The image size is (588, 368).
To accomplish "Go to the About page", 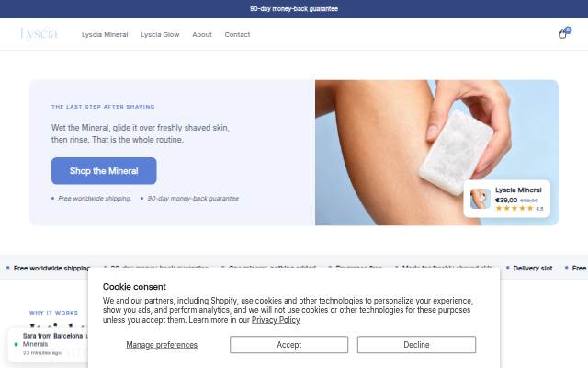I will tap(202, 35).
